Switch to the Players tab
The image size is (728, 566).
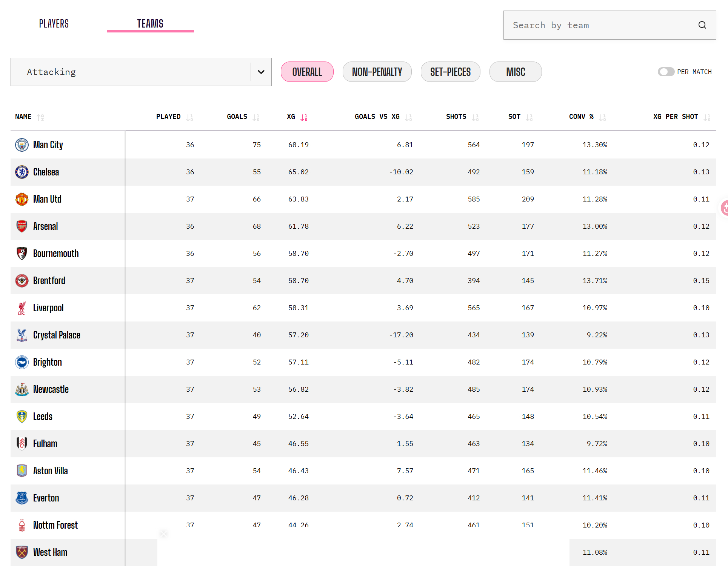point(54,24)
